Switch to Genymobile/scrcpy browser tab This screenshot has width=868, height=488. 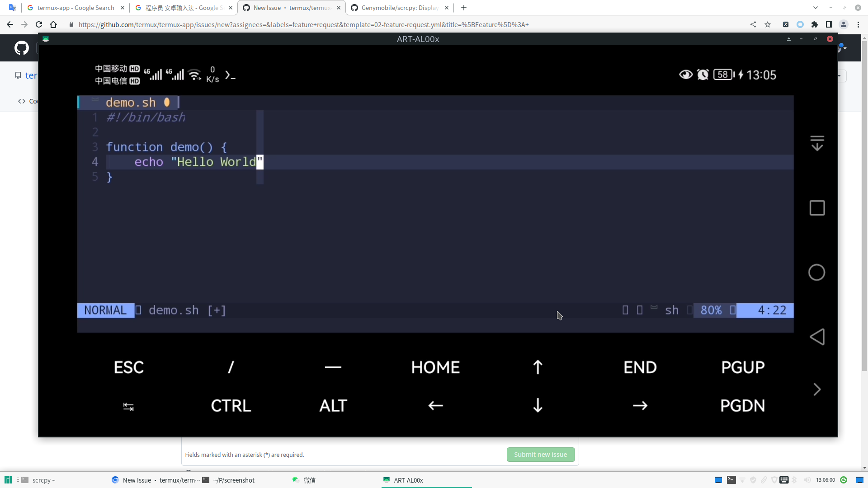[x=400, y=8]
